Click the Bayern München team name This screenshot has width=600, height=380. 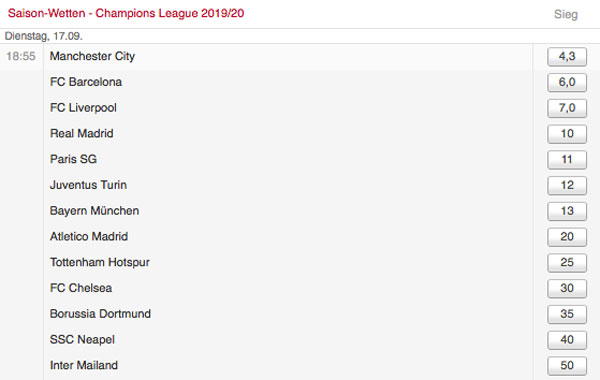pyautogui.click(x=94, y=211)
